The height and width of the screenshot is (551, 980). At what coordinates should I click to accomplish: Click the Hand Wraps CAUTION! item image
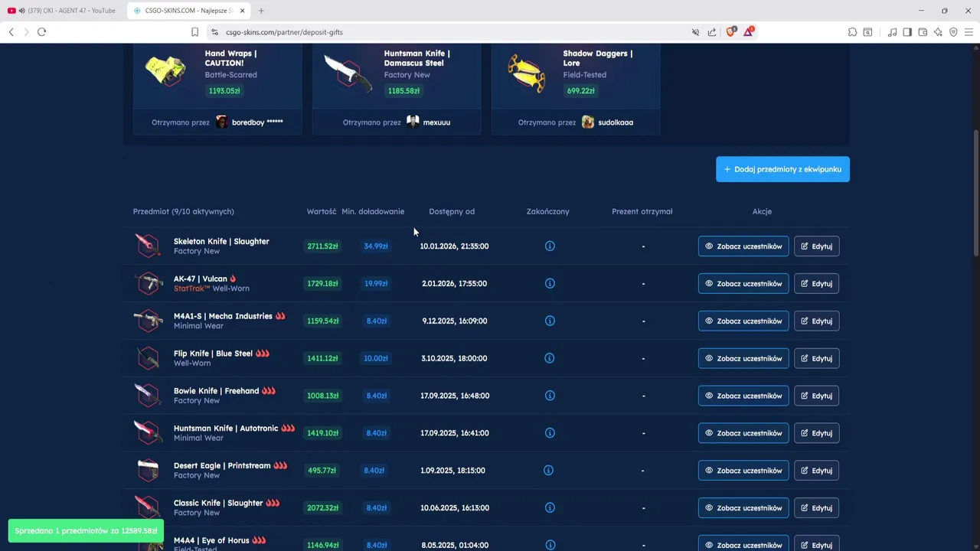(166, 71)
